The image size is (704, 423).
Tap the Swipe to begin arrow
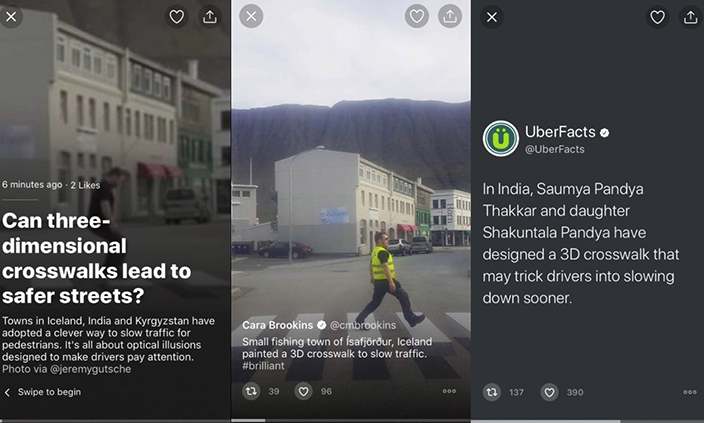(9, 392)
